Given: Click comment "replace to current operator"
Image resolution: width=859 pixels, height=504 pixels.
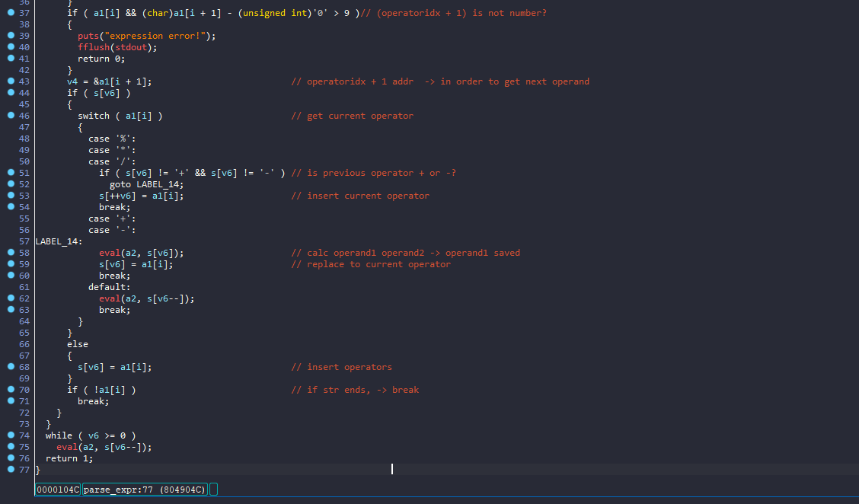Looking at the screenshot, I should pos(378,264).
